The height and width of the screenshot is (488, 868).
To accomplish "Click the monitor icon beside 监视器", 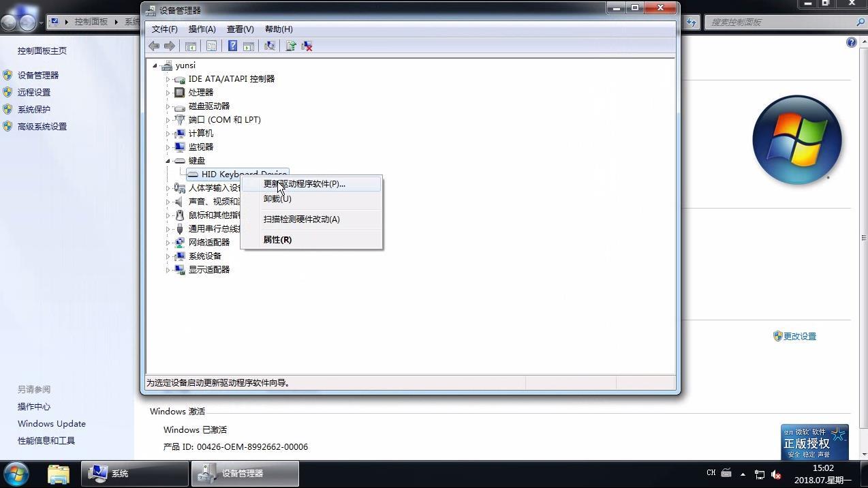I will pyautogui.click(x=180, y=147).
